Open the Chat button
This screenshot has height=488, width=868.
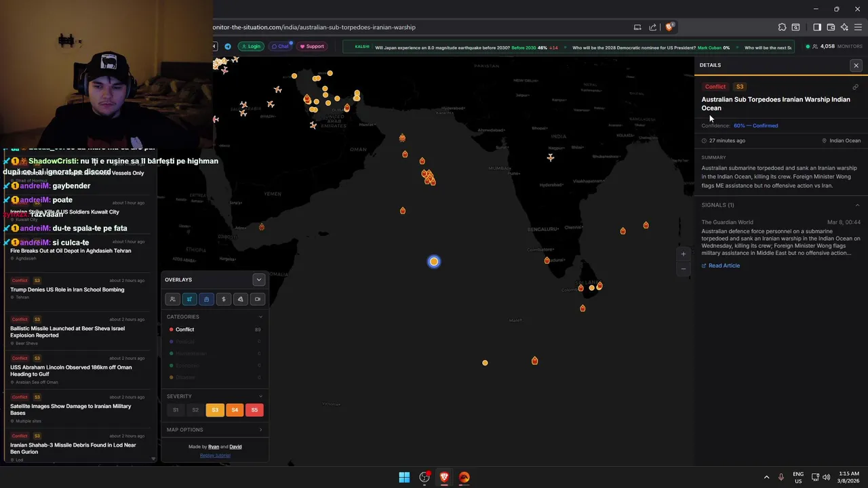click(x=281, y=46)
